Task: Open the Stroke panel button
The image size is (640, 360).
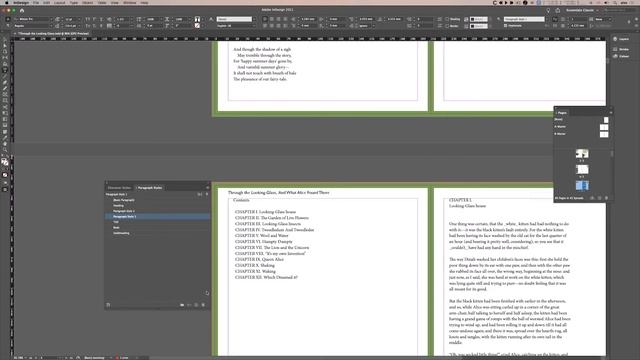Action: click(x=621, y=49)
